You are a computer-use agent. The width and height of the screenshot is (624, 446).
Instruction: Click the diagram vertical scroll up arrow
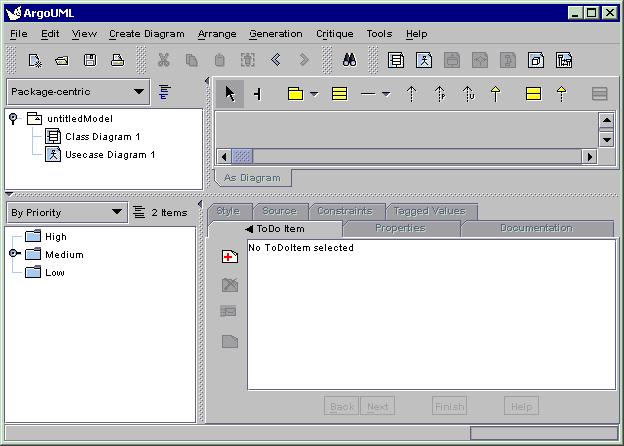coord(606,120)
